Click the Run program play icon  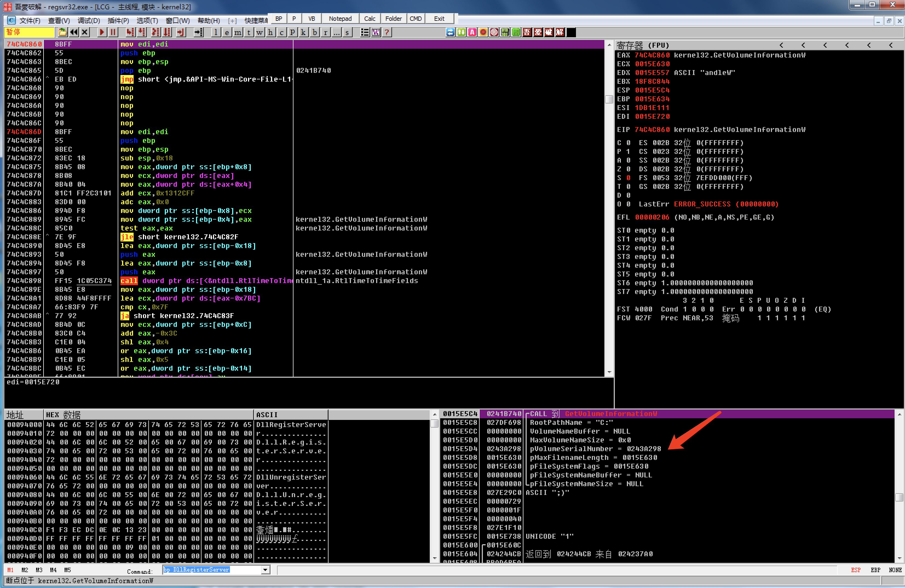pos(102,32)
